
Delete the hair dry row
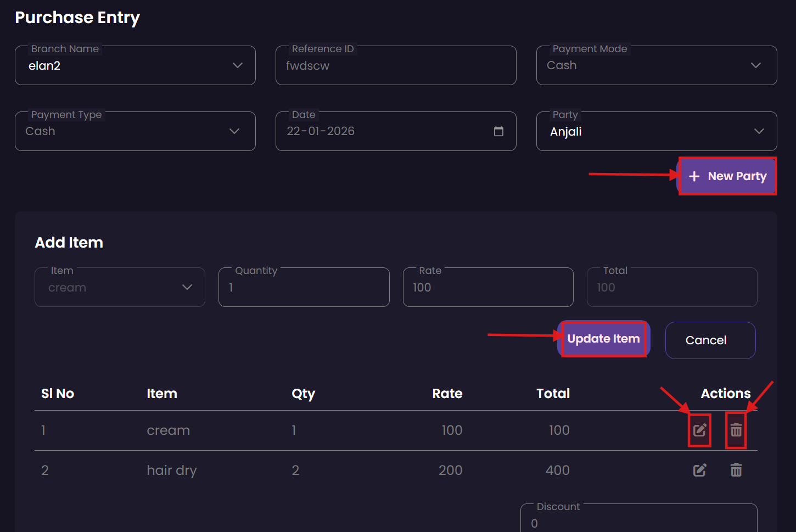[x=736, y=470]
